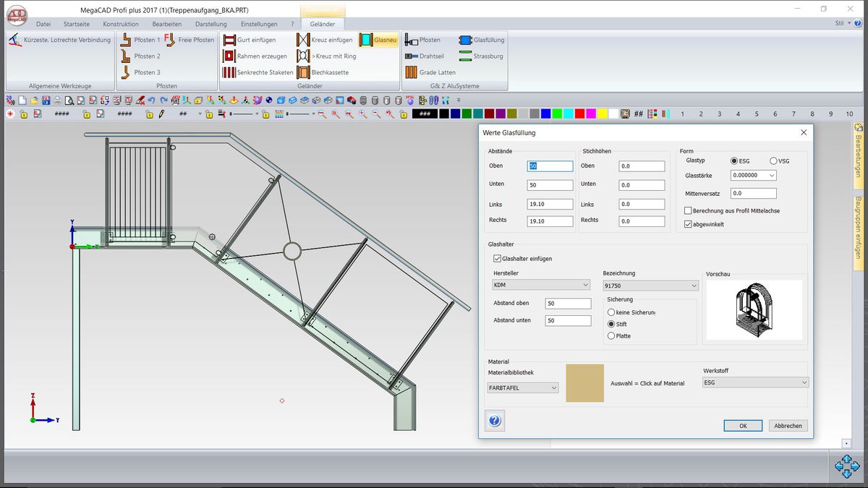Pick the Grade Latten tool
This screenshot has height=488, width=868.
coord(412,72)
